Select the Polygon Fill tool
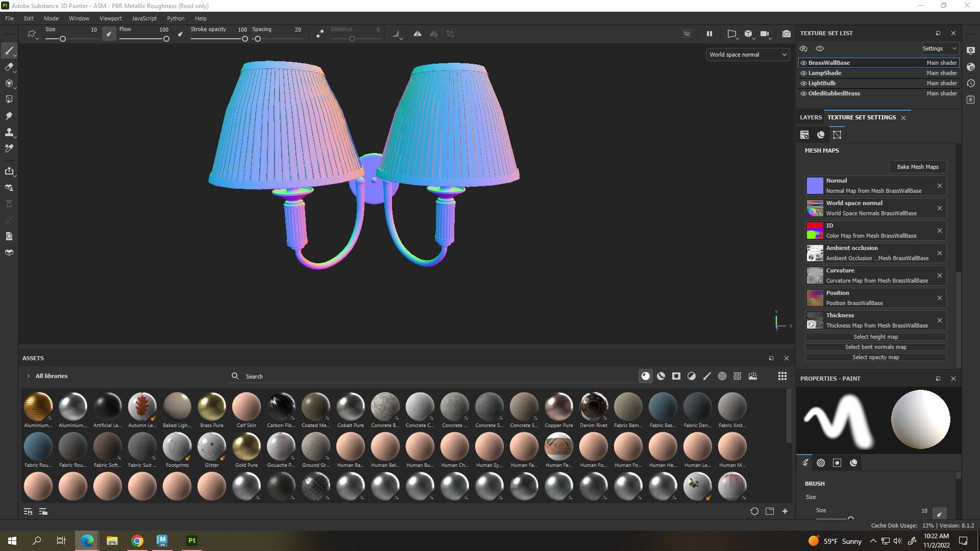The image size is (980, 551). [x=9, y=99]
